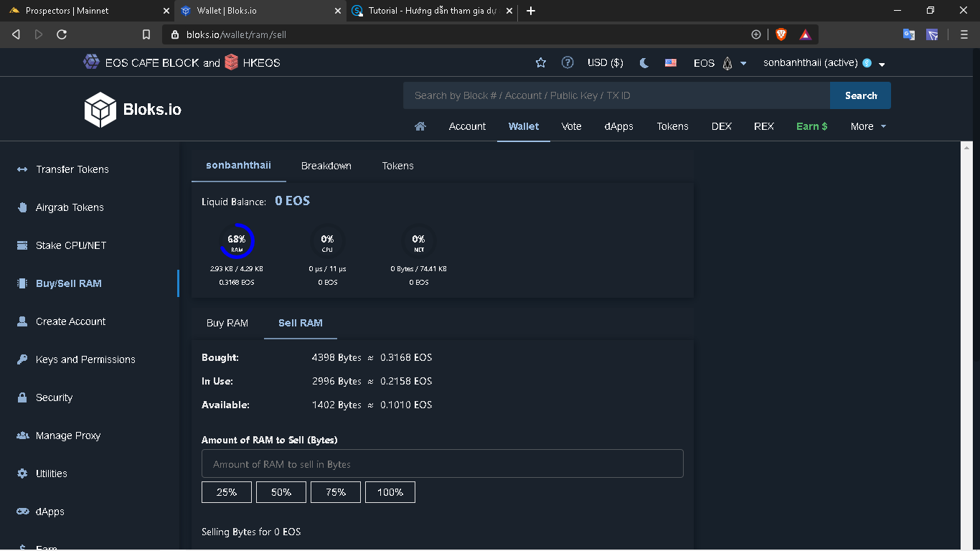Select the Sell RAM tab
The image size is (980, 551).
301,323
